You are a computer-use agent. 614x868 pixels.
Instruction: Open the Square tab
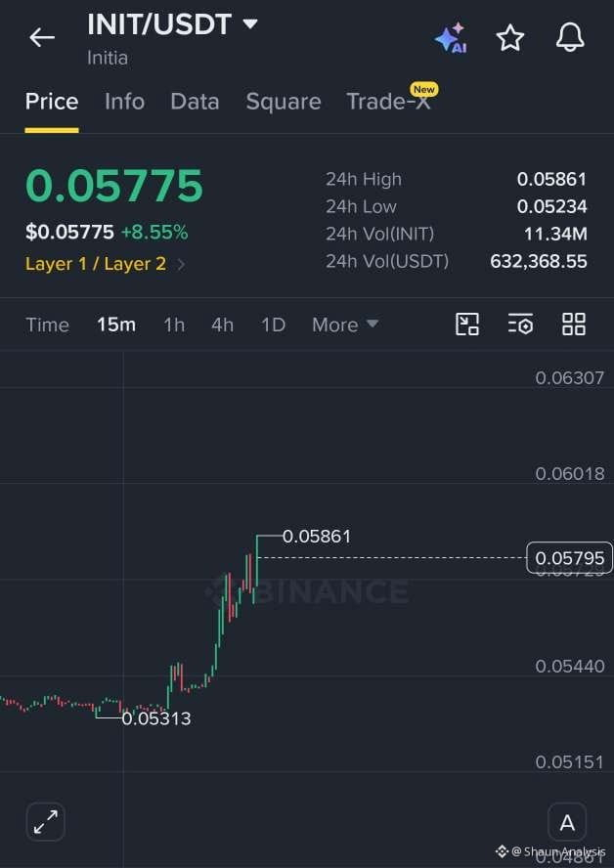[x=284, y=102]
